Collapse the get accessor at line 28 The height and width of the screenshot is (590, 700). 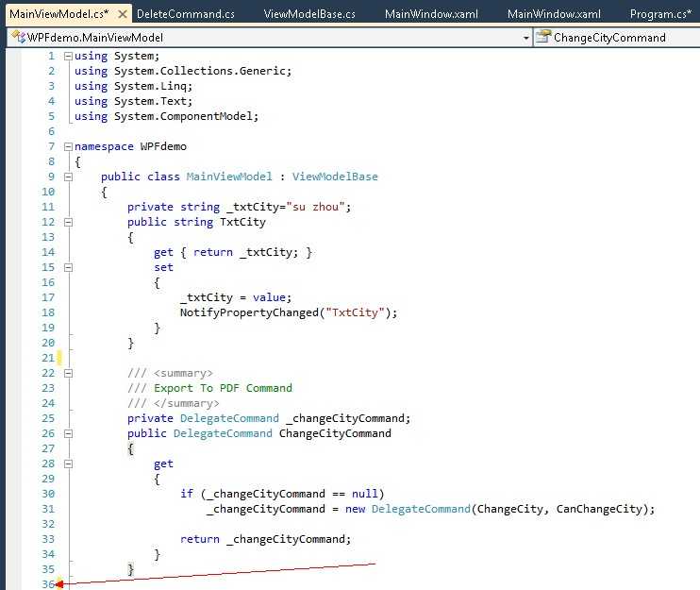click(68, 464)
